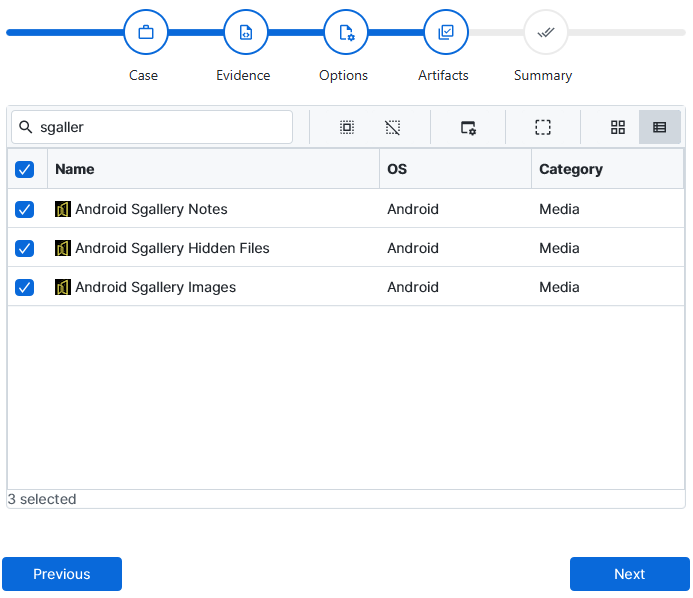Switch to list view
Image resolution: width=693 pixels, height=598 pixels.
[659, 127]
